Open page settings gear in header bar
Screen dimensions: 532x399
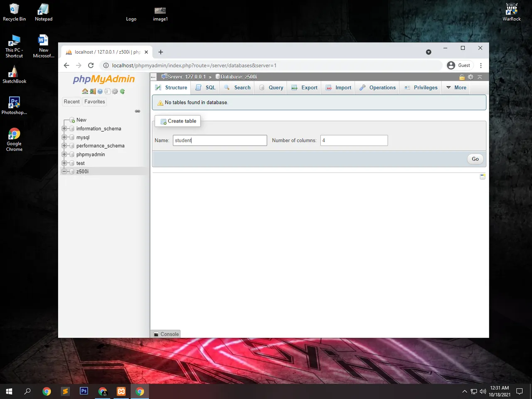coord(470,77)
